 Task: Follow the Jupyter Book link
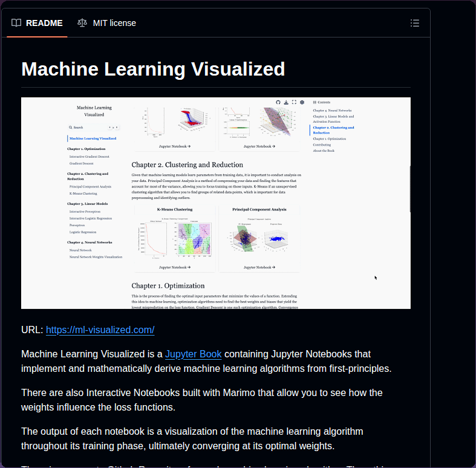click(x=194, y=354)
